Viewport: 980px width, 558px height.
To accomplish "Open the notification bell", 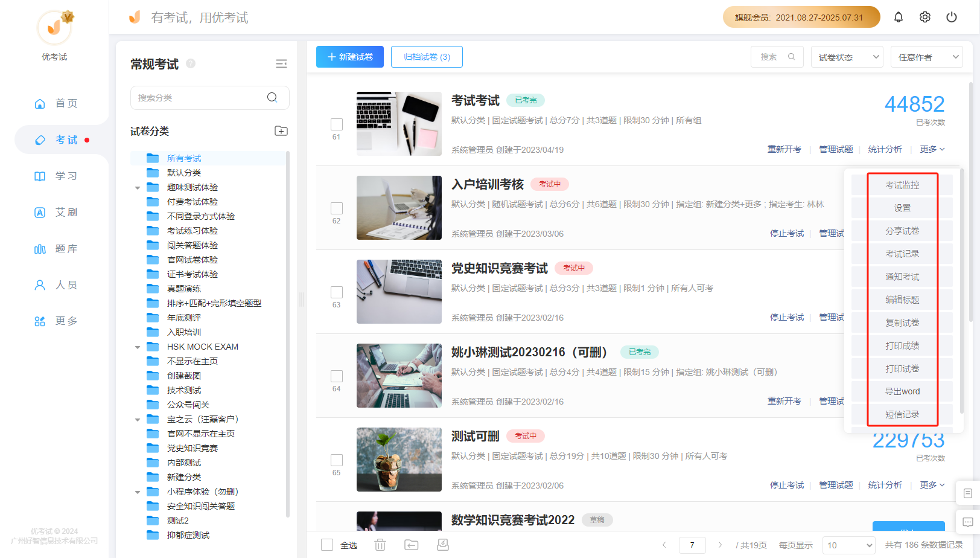I will pos(899,17).
